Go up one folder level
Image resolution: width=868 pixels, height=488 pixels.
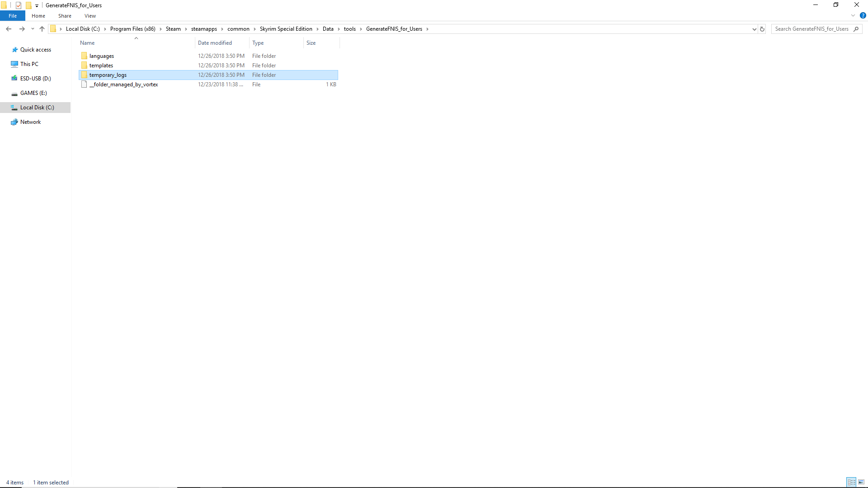point(42,29)
